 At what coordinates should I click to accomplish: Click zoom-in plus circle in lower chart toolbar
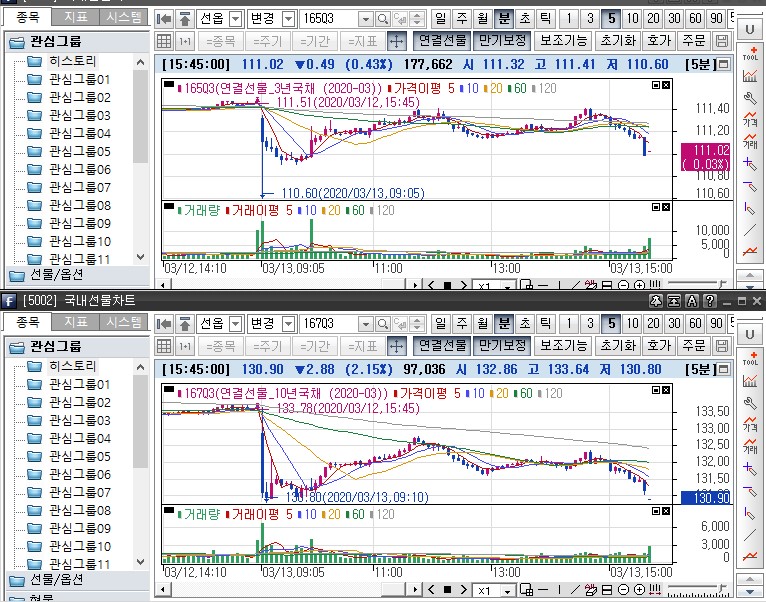click(x=639, y=590)
